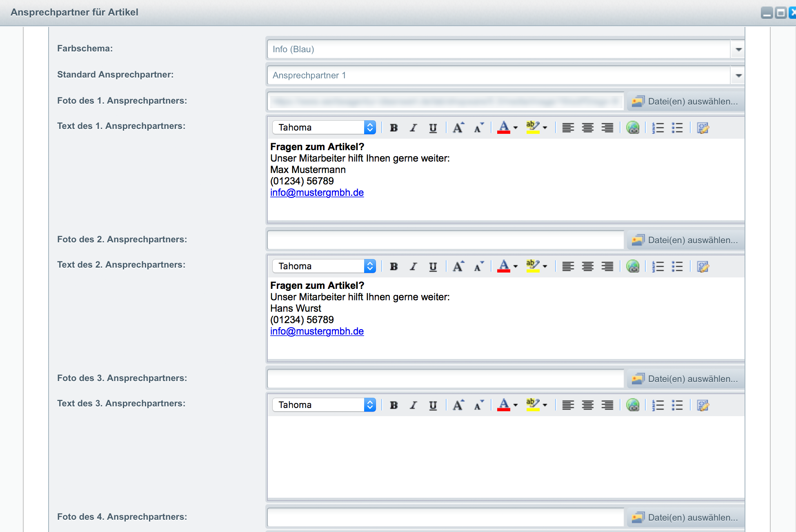Switch to source edit in 1. Ansprechpartner editor

703,128
